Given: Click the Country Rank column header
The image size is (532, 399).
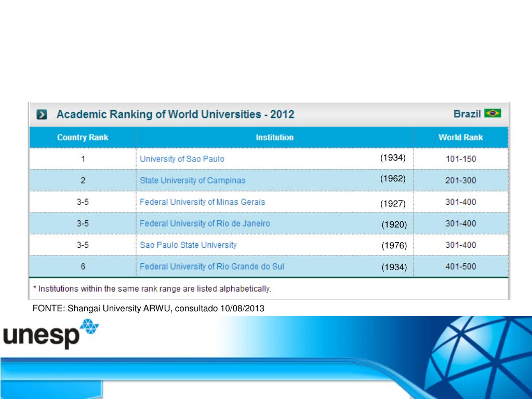Looking at the screenshot, I should [x=83, y=137].
